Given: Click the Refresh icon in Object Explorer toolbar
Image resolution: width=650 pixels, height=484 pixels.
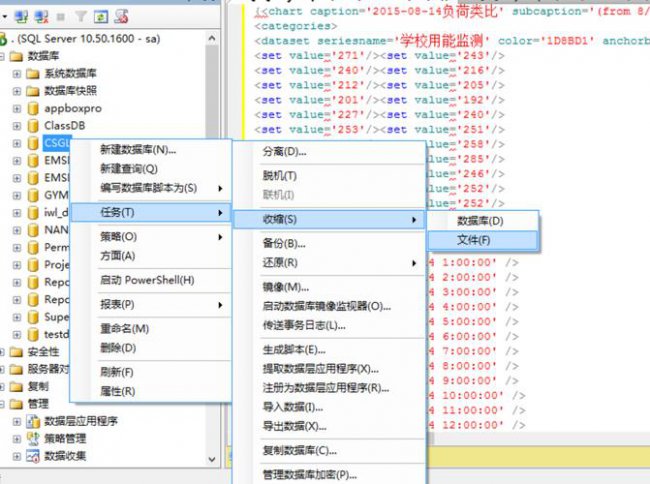Looking at the screenshot, I should (x=101, y=17).
